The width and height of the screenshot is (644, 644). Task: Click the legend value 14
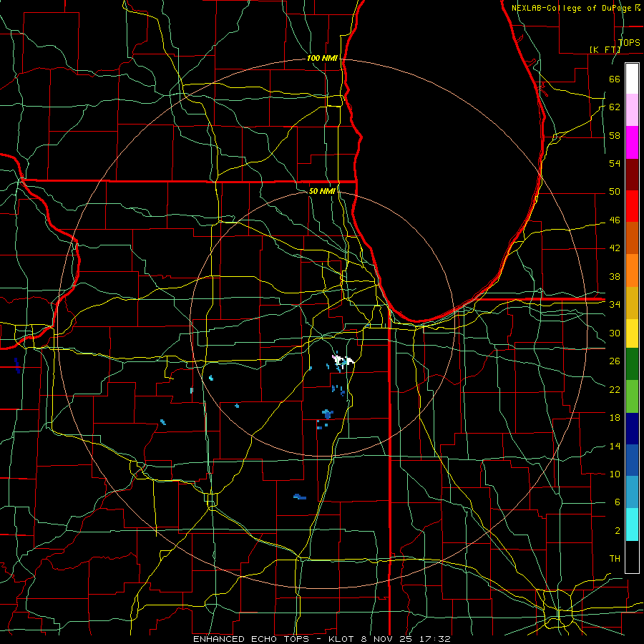(615, 446)
